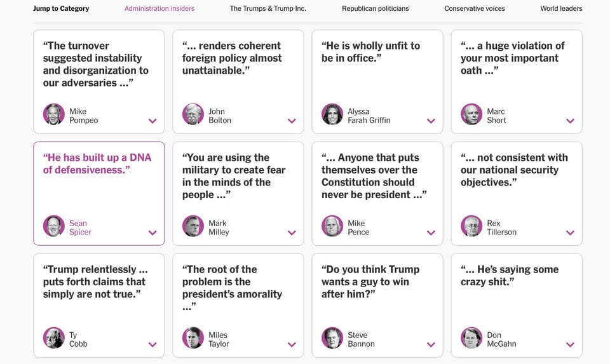This screenshot has height=364, width=610.
Task: Click Mark Milley's portrait photo
Action: [193, 226]
